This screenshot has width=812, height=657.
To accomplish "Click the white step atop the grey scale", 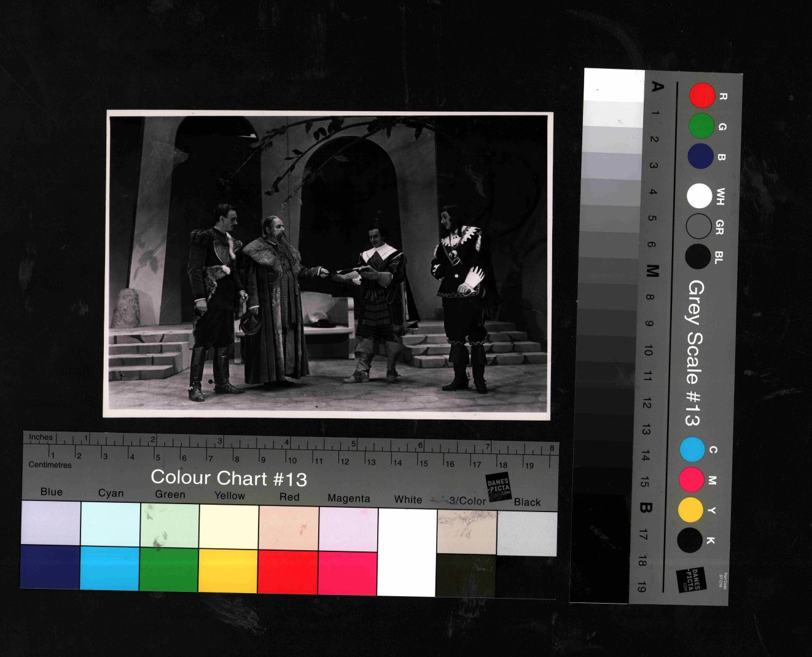I will (x=614, y=85).
